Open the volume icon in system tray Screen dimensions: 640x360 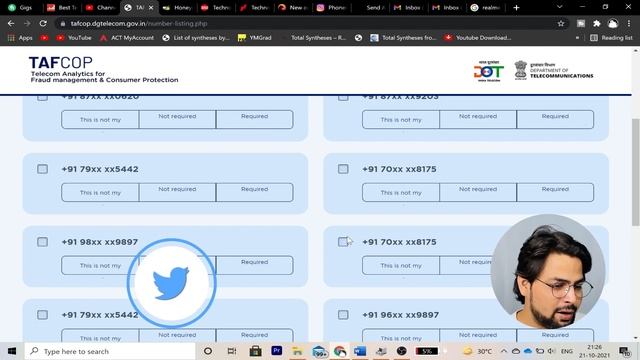(x=551, y=351)
